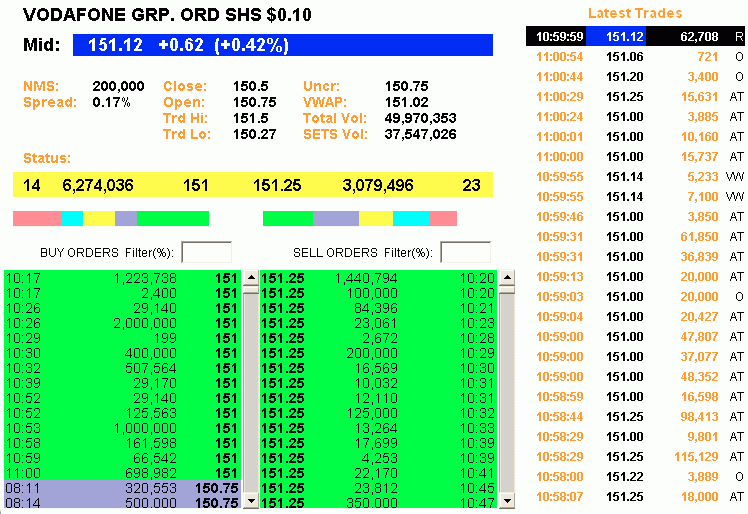Select buy order row 11:00 698,982
Screen dimensions: 748x514
[123, 473]
